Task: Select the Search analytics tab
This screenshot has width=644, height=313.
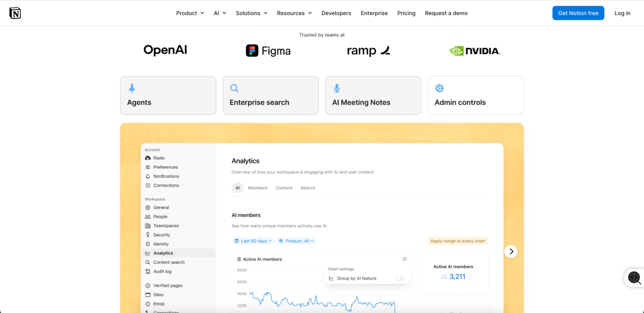Action: point(308,188)
